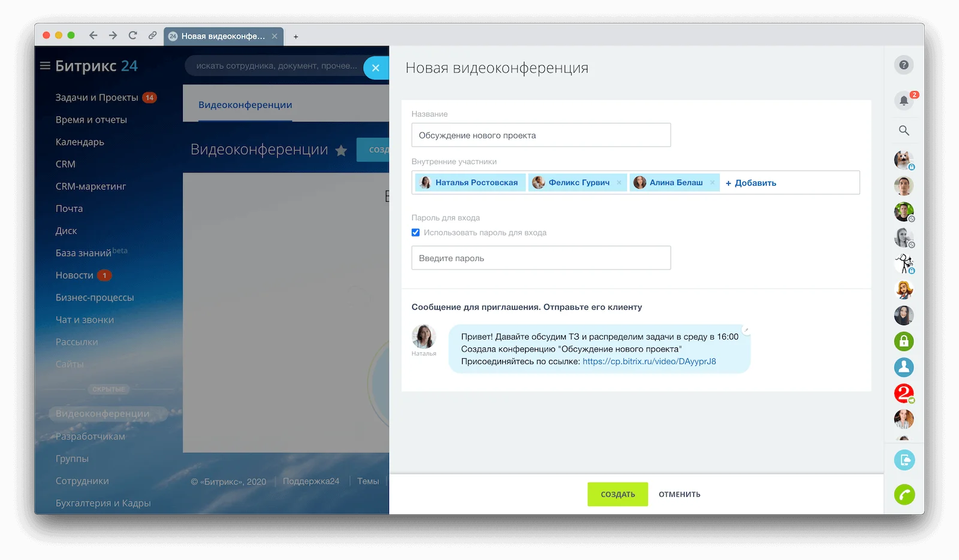Open Календарь in left menu
959x560 pixels.
point(80,142)
